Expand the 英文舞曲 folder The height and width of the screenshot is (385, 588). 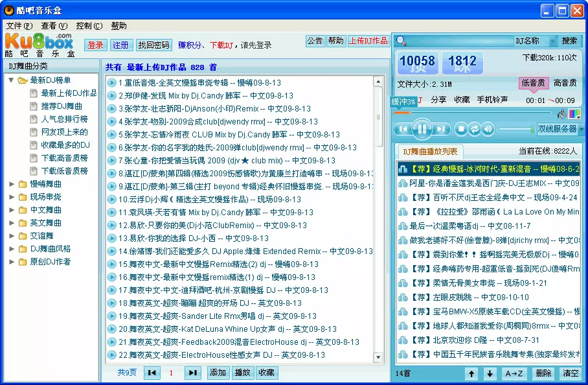12,223
